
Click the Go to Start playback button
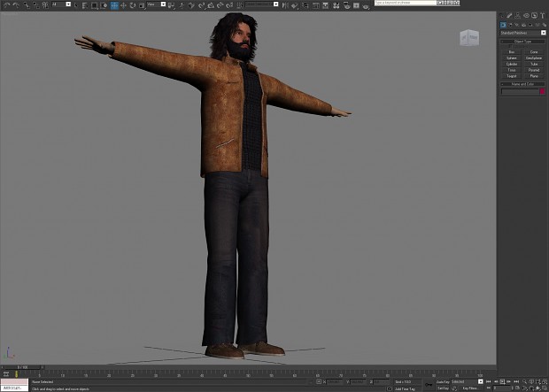(489, 381)
